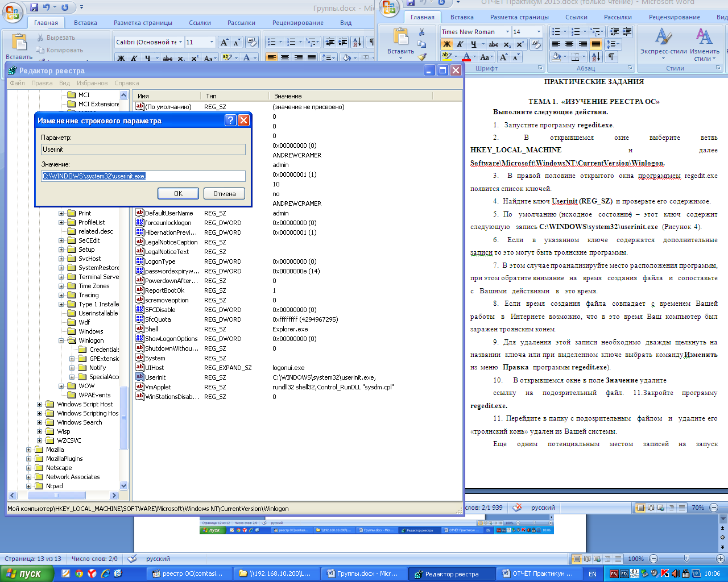Open Google Chrome from the quick launch bar
This screenshot has width=728, height=582.
coord(79,573)
